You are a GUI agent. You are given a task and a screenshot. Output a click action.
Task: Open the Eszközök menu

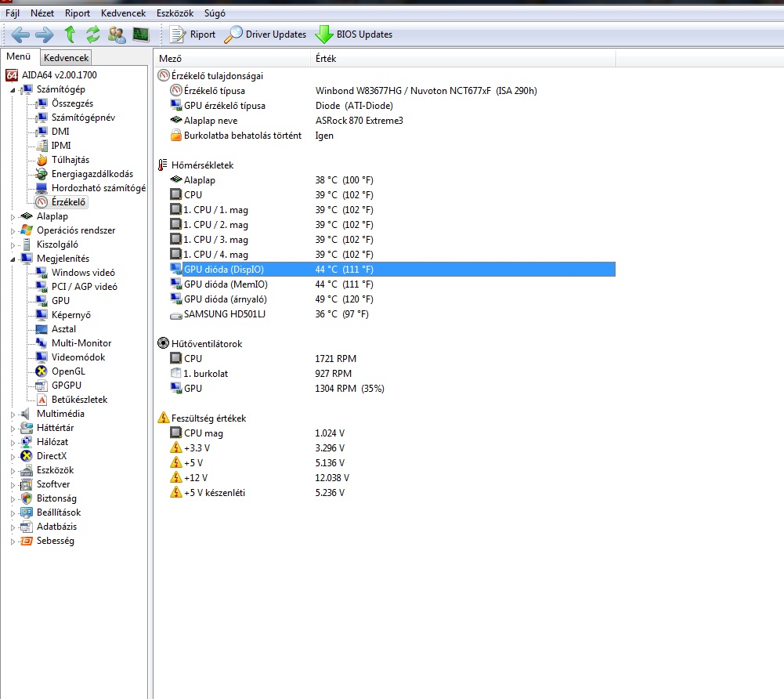point(175,13)
